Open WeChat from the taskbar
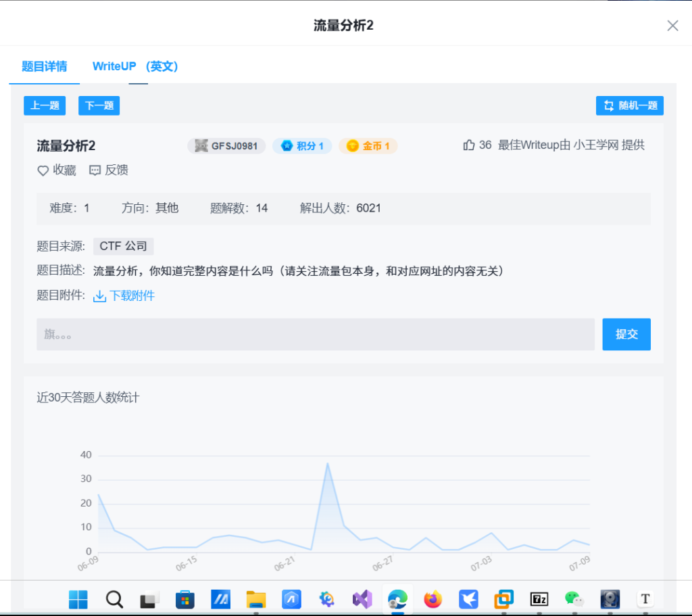The image size is (692, 616). pos(574,599)
